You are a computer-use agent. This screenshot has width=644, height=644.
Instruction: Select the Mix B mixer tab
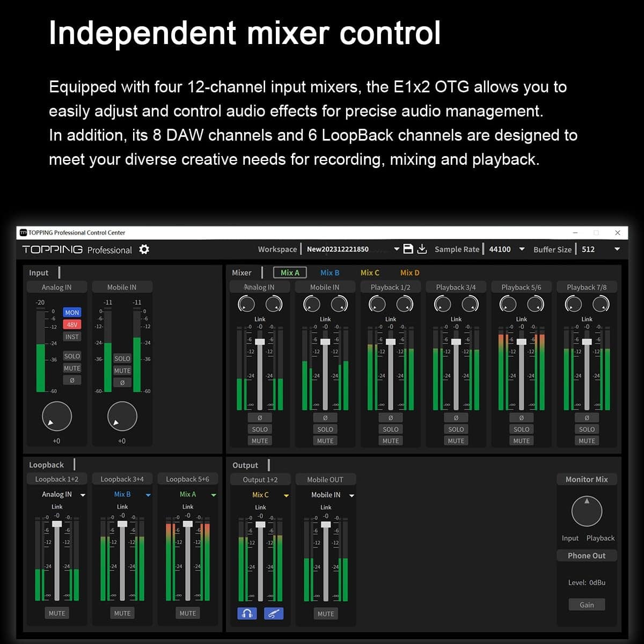tap(329, 273)
